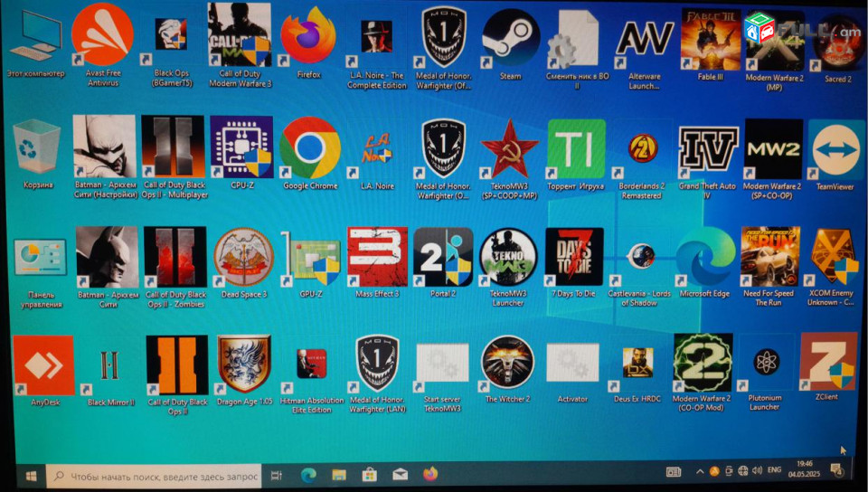Open Castlevania - Lords of Shadow

click(640, 256)
